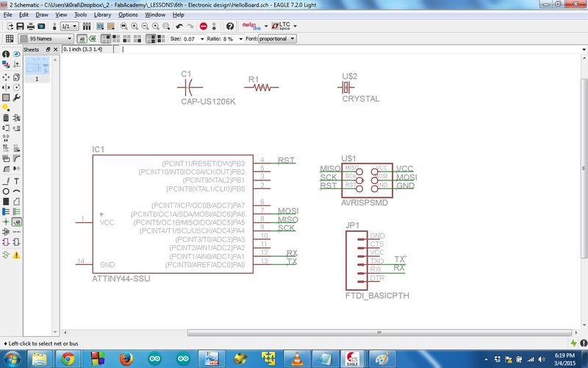The image size is (588, 368).
Task: Open the Draw menu
Action: click(x=42, y=15)
